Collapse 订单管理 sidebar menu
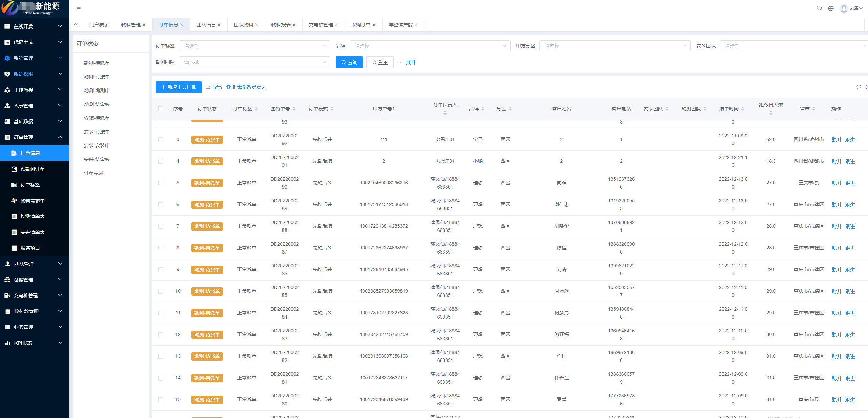The width and height of the screenshot is (868, 418). pos(35,137)
